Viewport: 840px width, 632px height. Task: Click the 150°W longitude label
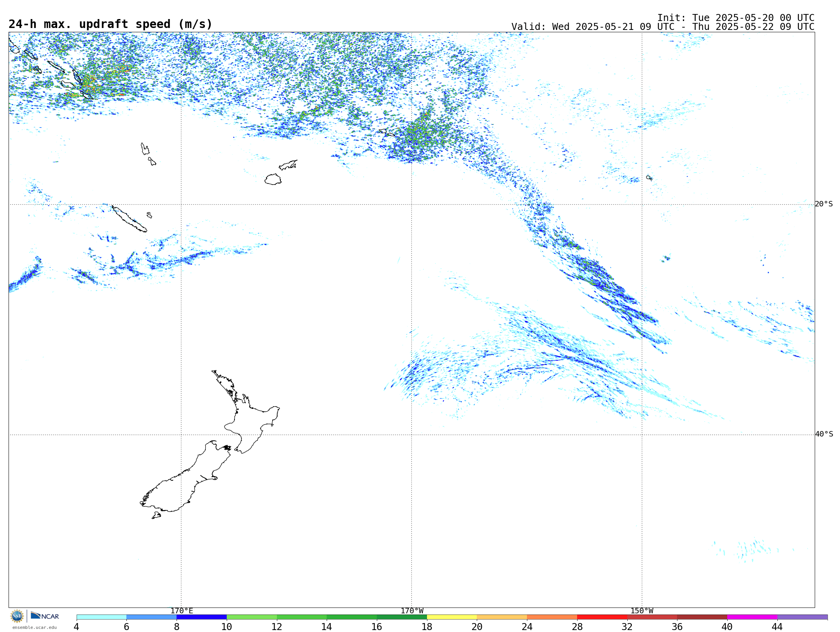(x=642, y=611)
